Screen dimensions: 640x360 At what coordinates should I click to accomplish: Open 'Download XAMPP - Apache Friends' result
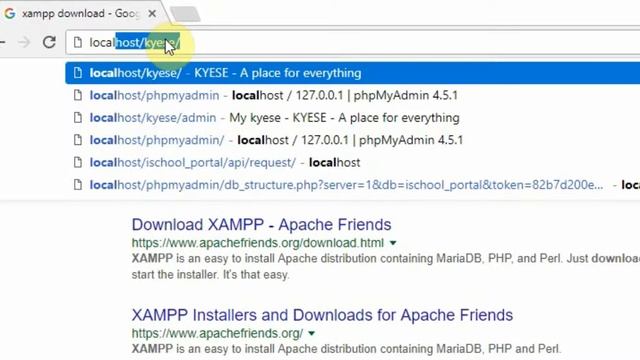coord(261,225)
